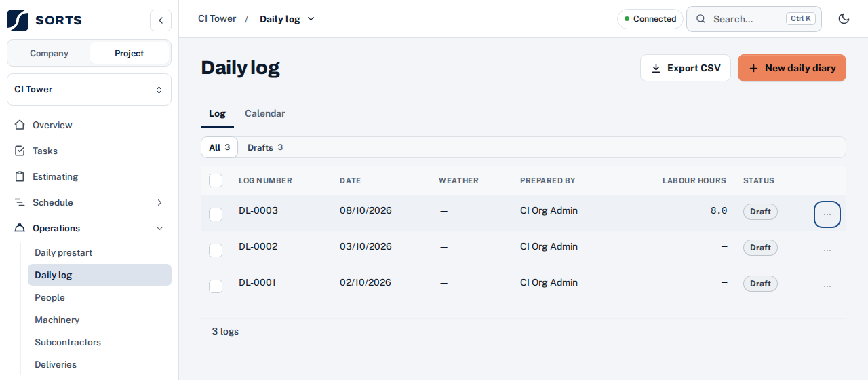Create a New daily diary

pyautogui.click(x=792, y=68)
